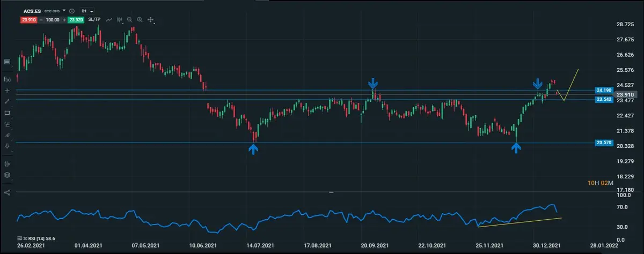
Task: Select the crosshair move tool
Action: (151, 19)
